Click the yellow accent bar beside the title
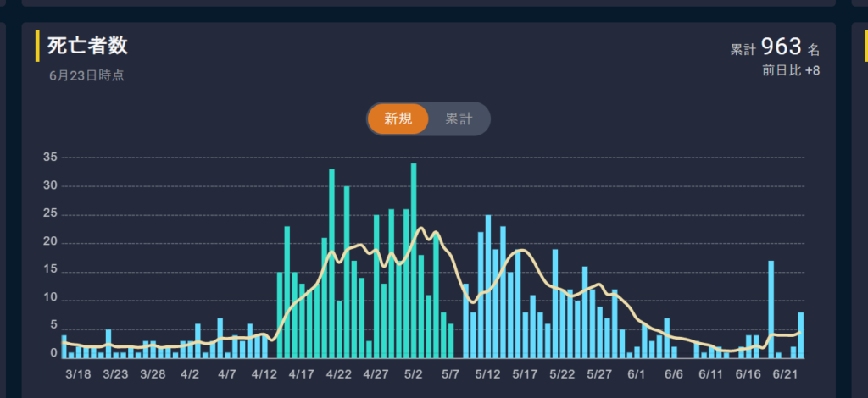868x398 pixels. 37,46
